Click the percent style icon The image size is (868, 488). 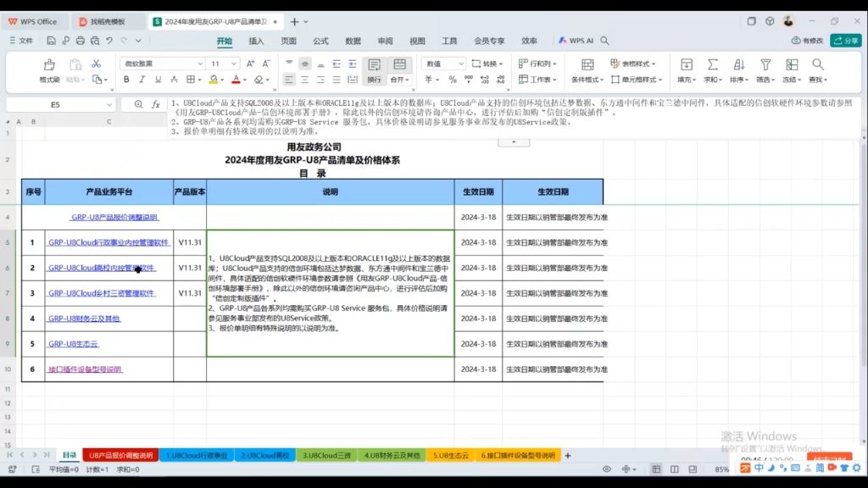click(x=453, y=80)
